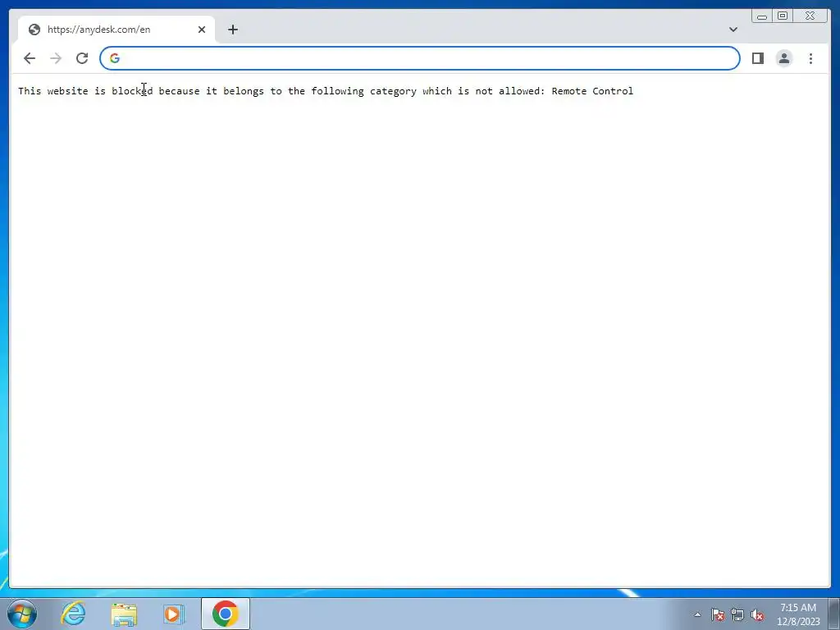The width and height of the screenshot is (840, 630).
Task: Click the muted volume tray icon
Action: coord(757,614)
